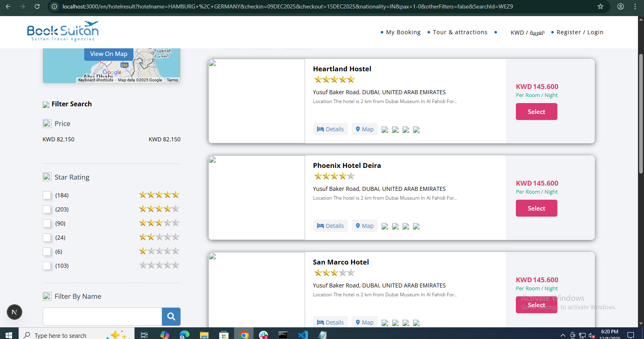
Task: Tick the four-star rating checkbox (203)
Action: point(47,209)
